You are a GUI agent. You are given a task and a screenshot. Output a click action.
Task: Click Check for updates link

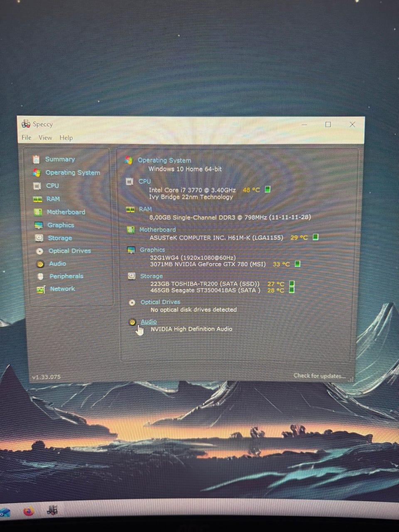click(x=319, y=376)
